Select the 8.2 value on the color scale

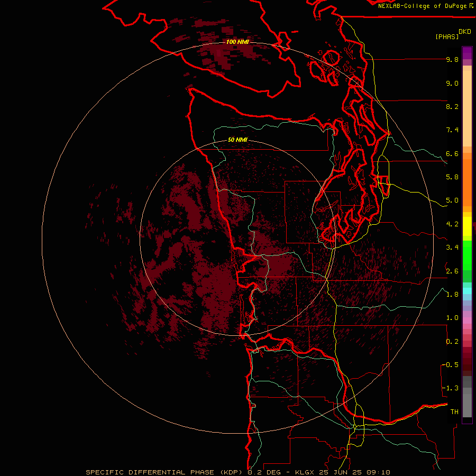pyautogui.click(x=452, y=106)
